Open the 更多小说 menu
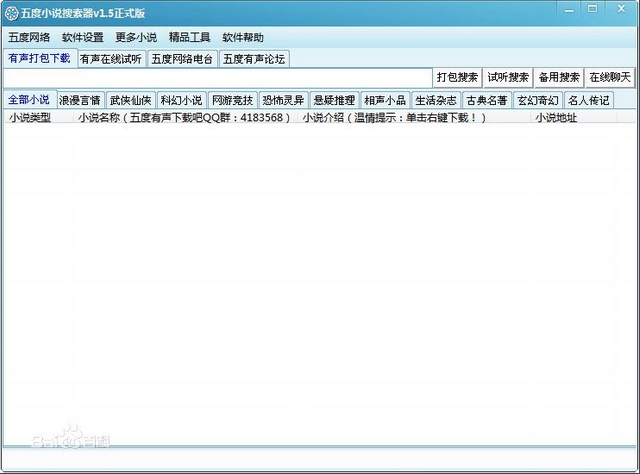 136,38
